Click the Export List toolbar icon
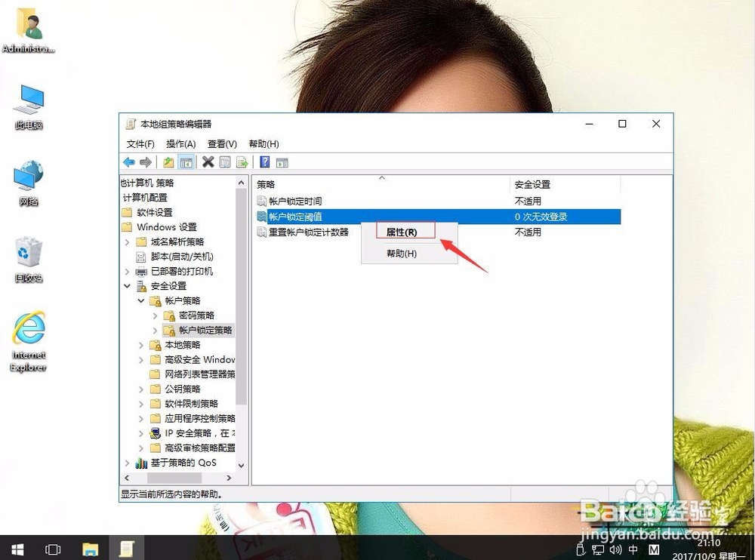Screen dimensions: 755x560 (243, 162)
